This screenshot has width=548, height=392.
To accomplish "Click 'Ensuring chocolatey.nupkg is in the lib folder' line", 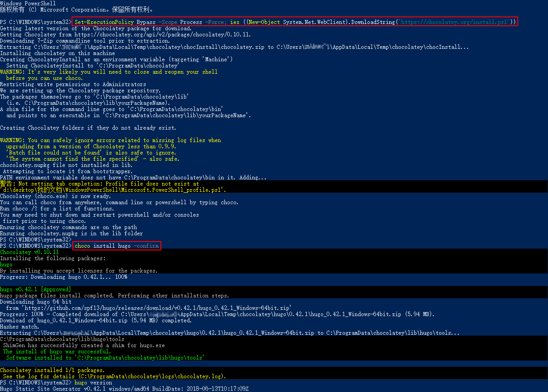I will pyautogui.click(x=72, y=233).
